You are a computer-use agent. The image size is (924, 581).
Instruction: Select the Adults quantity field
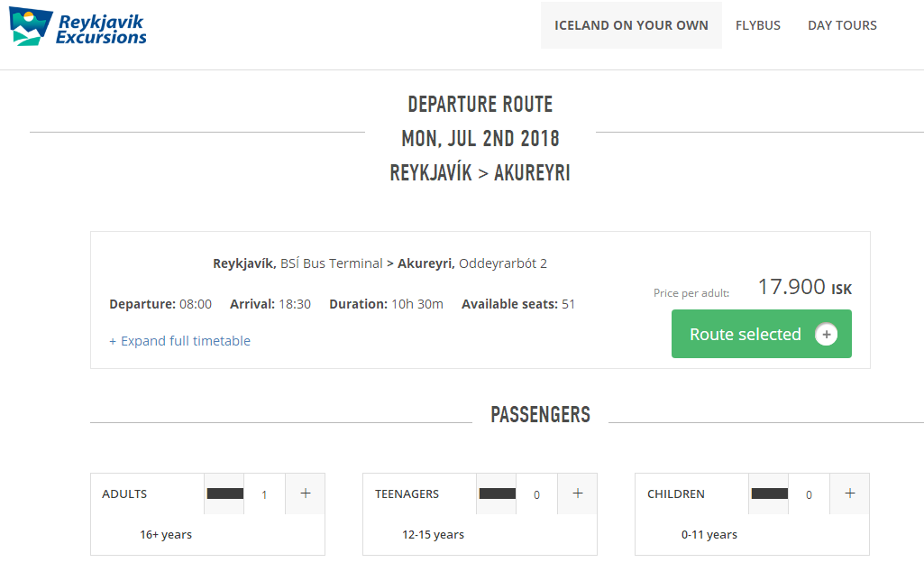[x=264, y=494]
